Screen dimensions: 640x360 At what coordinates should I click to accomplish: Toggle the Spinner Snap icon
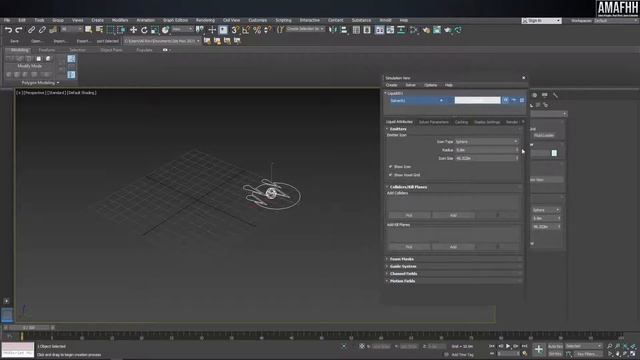(x=268, y=30)
